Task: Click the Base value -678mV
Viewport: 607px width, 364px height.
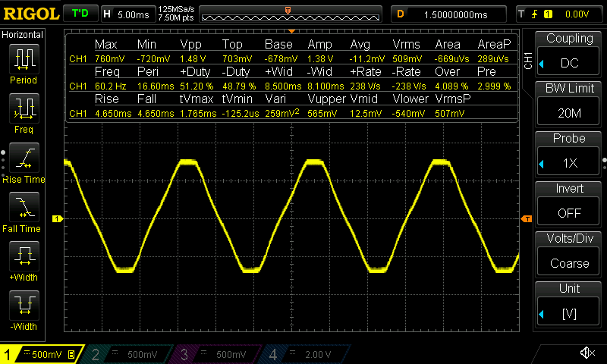Action: point(281,59)
